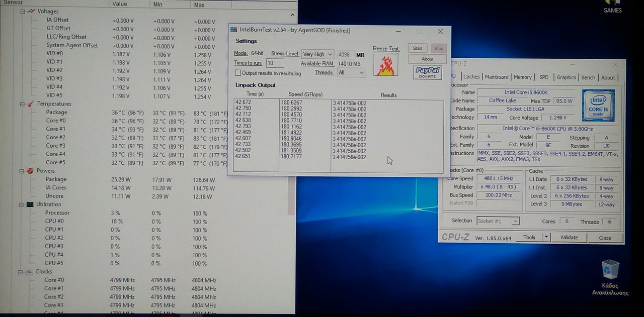Click the Speed (GFlops) column header
This screenshot has width=644, height=317.
pyautogui.click(x=305, y=94)
